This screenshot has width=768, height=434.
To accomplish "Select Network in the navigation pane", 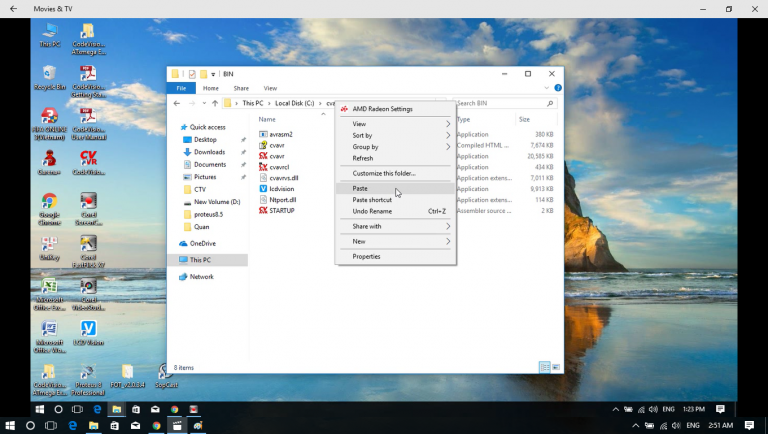I will click(x=201, y=277).
